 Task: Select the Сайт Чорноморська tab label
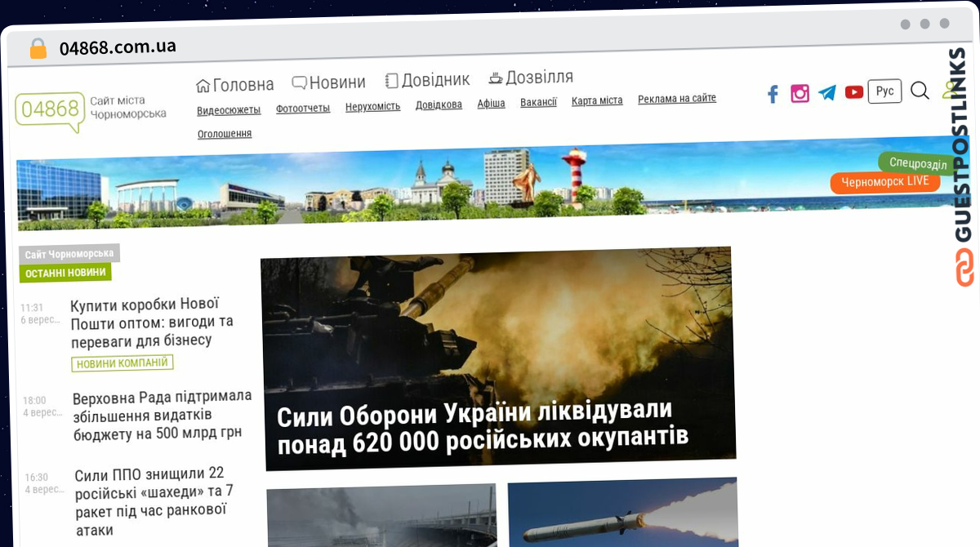pyautogui.click(x=69, y=255)
